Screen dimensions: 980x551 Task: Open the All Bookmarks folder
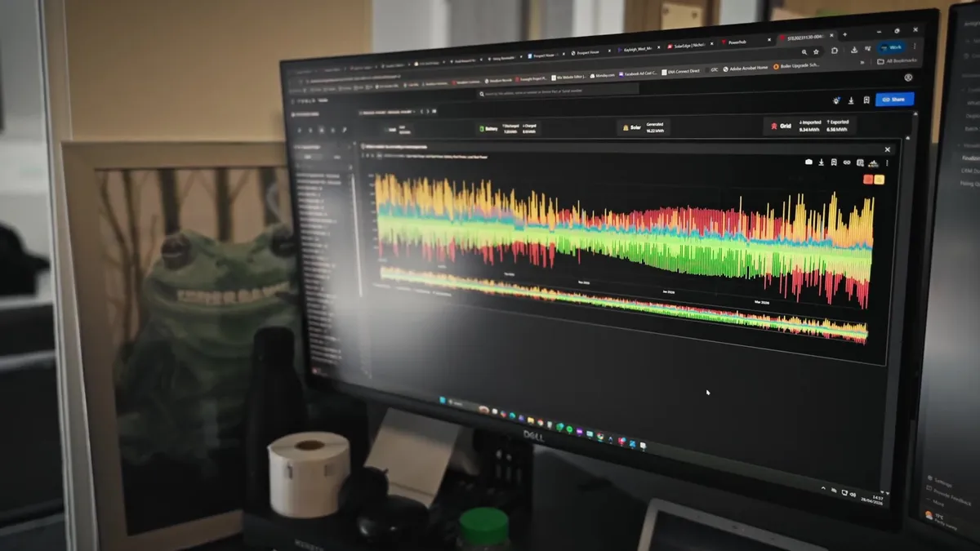coord(897,62)
